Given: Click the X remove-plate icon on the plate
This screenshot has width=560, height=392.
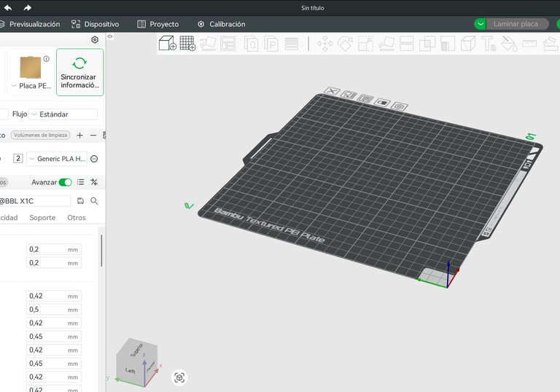Looking at the screenshot, I should click(332, 90).
